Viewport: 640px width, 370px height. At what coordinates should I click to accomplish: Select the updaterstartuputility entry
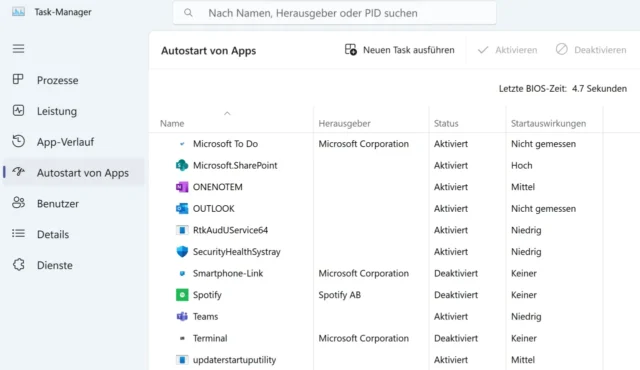coord(234,360)
